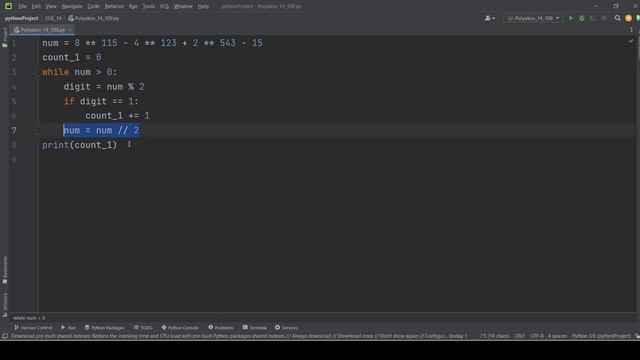Image resolution: width=640 pixels, height=360 pixels.
Task: Click the line digit = num % 2
Action: point(104,87)
